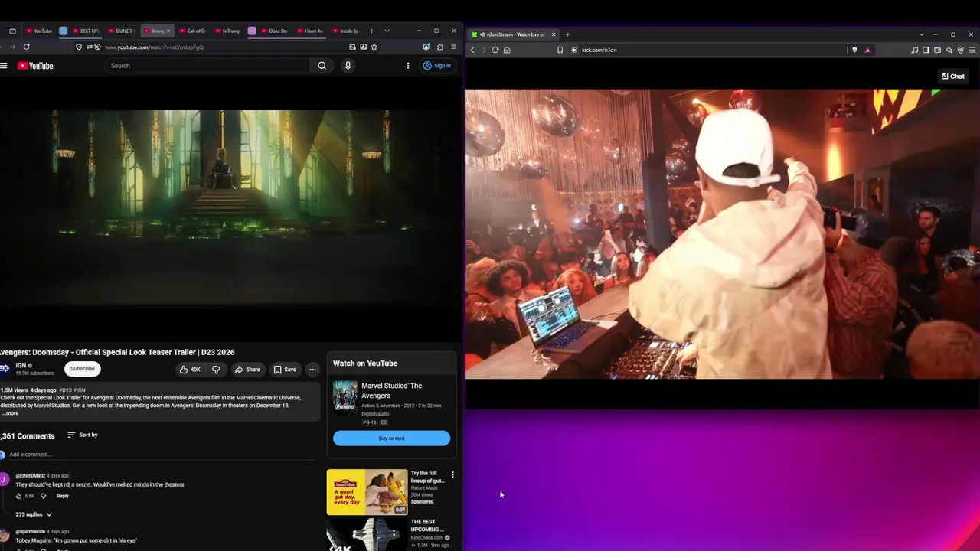Reload the YouTube page
The image size is (980, 551).
point(26,47)
